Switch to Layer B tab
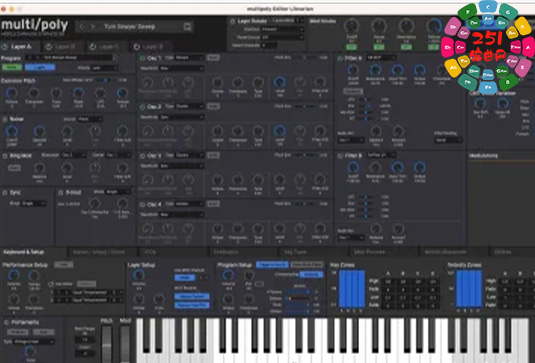 (64, 47)
